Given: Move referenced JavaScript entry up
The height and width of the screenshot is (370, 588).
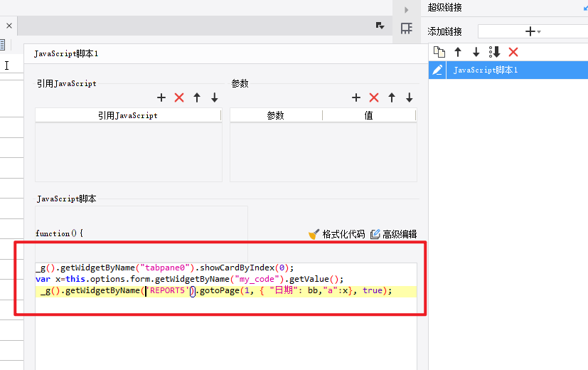Looking at the screenshot, I should pos(197,97).
